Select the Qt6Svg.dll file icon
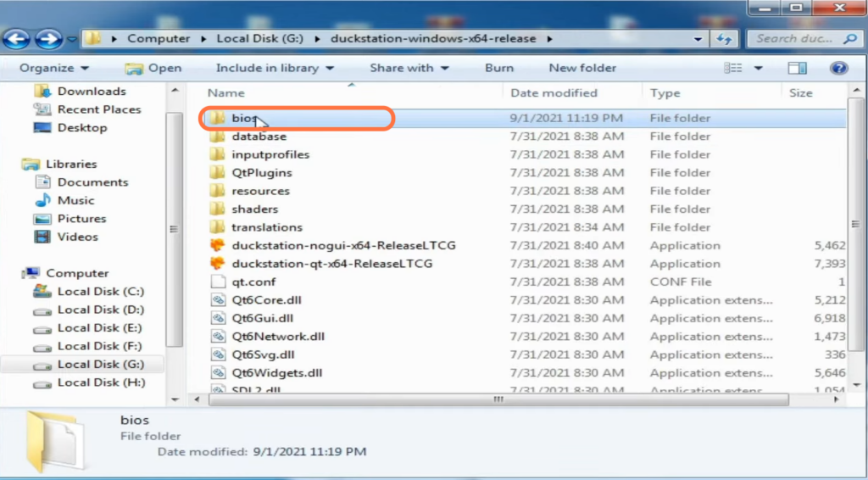 [218, 354]
